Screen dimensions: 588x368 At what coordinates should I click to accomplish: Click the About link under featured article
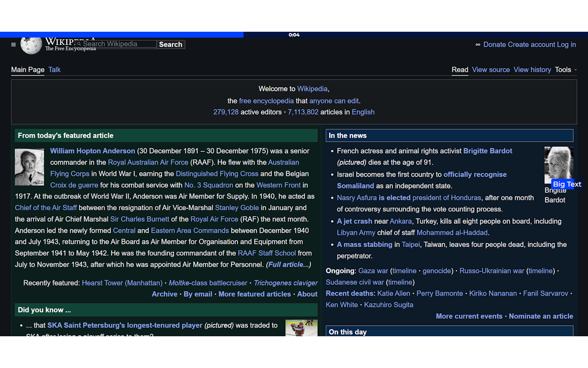point(307,294)
